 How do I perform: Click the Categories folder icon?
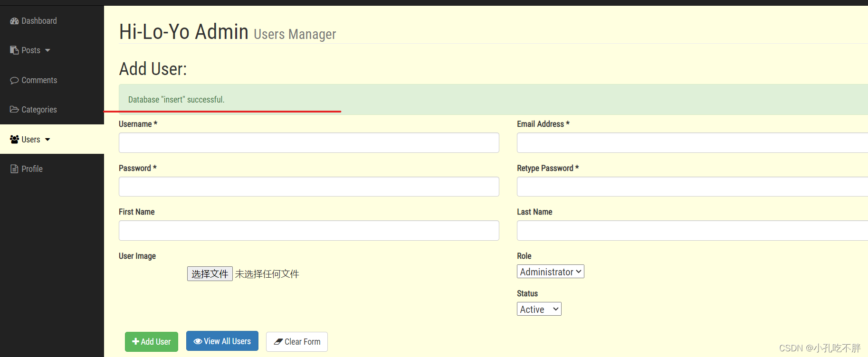point(14,110)
